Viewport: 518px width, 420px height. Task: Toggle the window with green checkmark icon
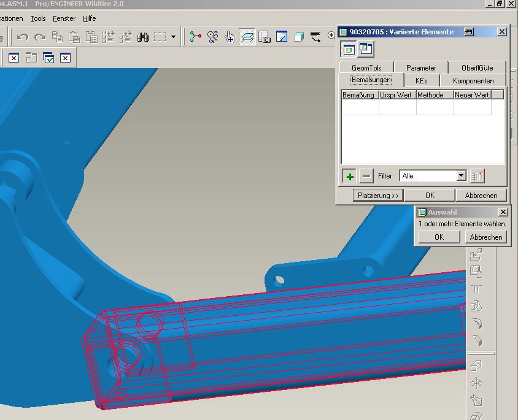(x=48, y=58)
